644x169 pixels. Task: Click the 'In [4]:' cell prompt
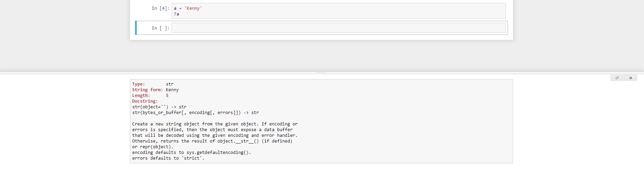160,8
